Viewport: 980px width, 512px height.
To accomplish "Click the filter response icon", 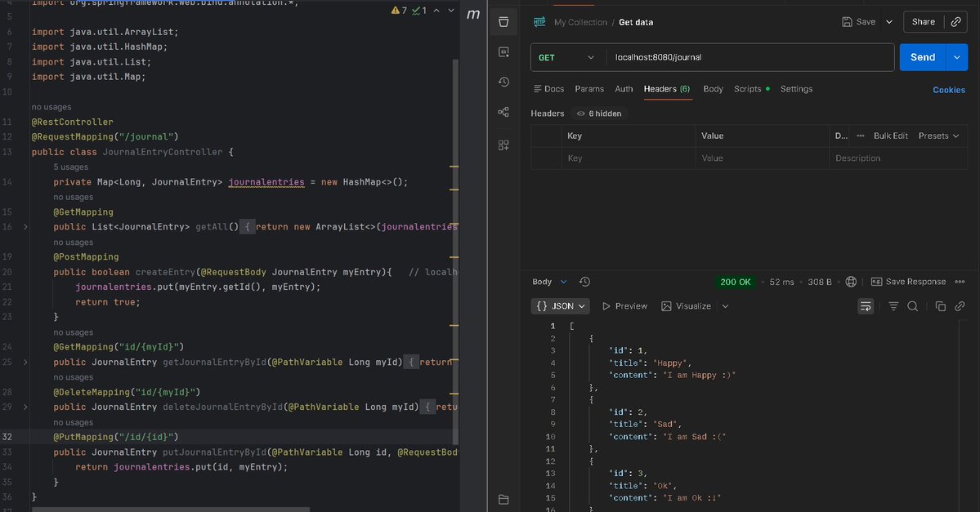I will coord(893,306).
